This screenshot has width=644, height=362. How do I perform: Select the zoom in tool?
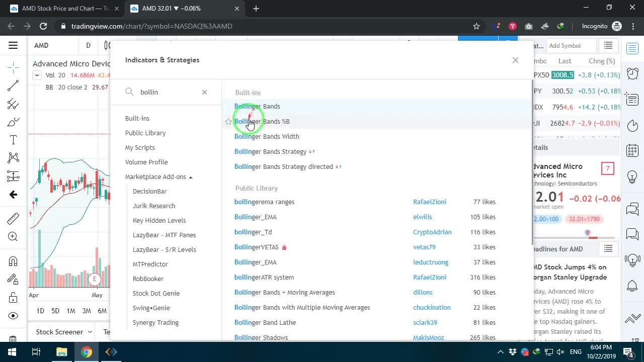[x=13, y=237]
